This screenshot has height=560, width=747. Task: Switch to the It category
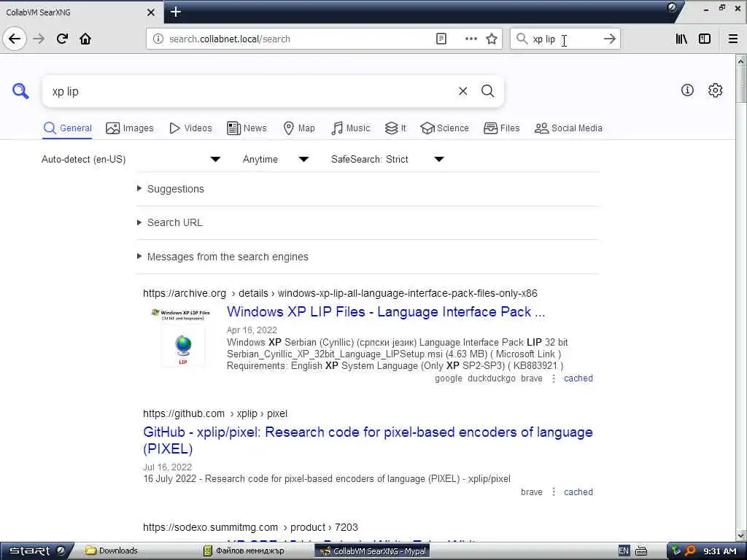[395, 128]
